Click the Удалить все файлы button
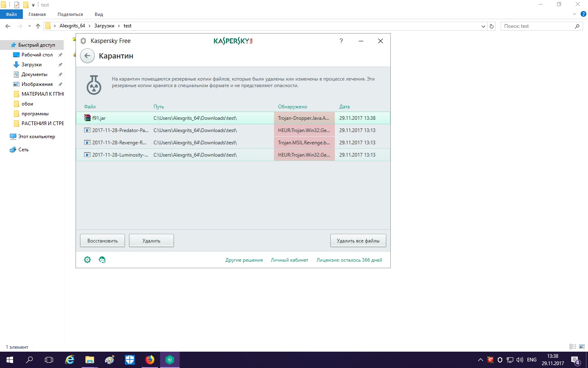 point(358,241)
